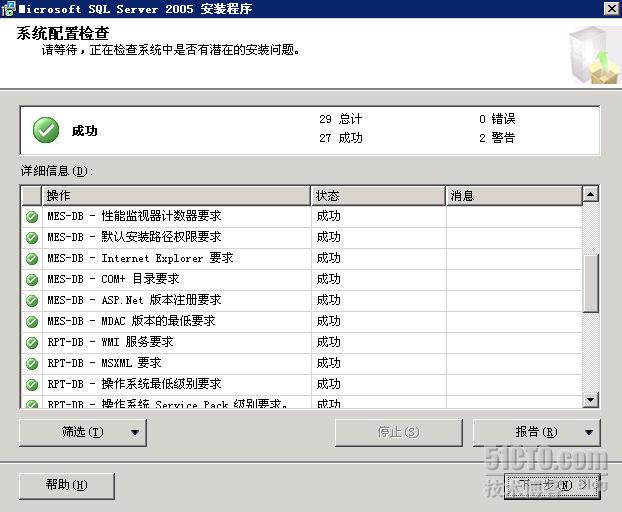Click the scrollbar up arrow in details list
The width and height of the screenshot is (622, 512).
(591, 194)
